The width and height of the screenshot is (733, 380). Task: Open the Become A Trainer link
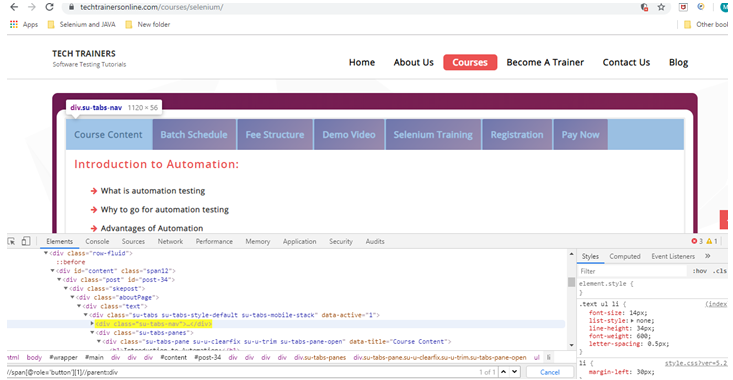pos(545,62)
